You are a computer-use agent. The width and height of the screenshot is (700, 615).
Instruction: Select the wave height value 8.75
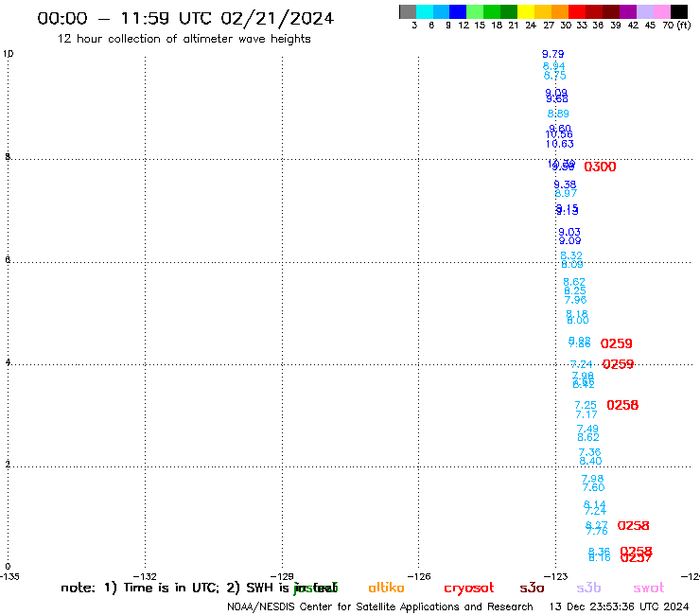tap(555, 76)
